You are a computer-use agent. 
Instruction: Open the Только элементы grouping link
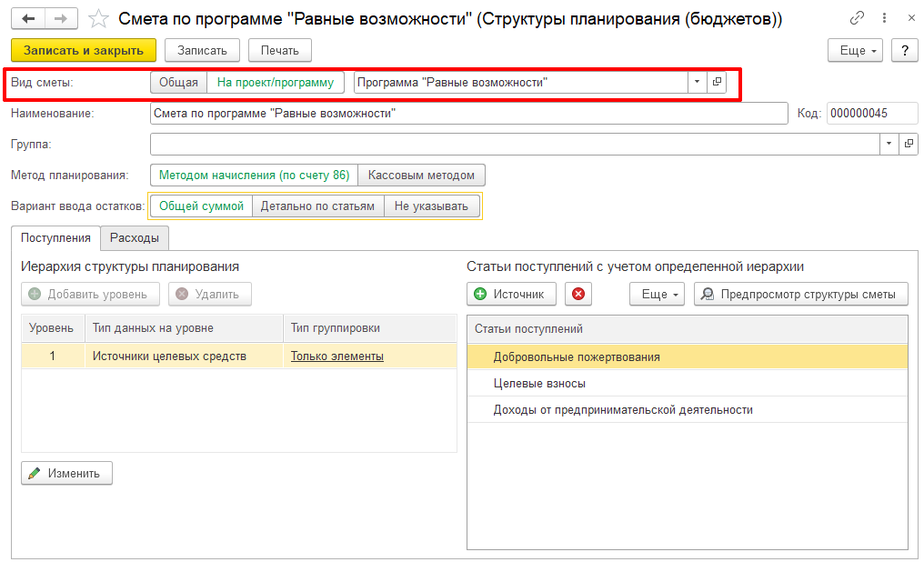point(336,356)
